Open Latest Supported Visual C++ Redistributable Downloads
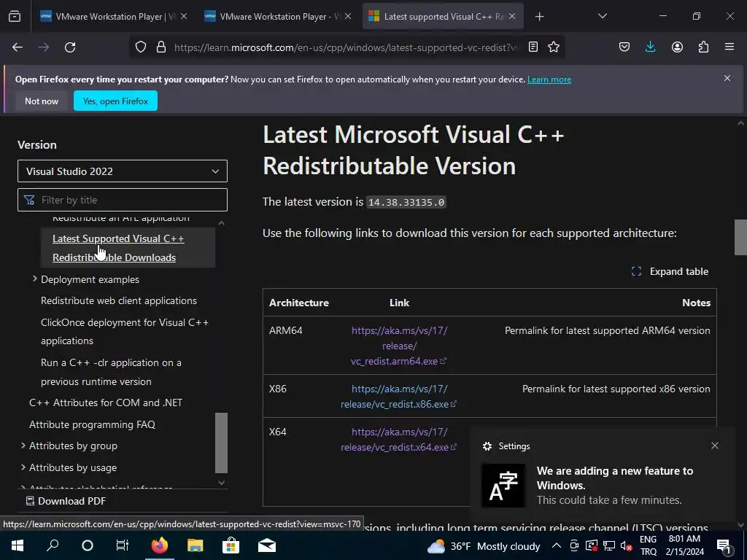 pos(118,248)
